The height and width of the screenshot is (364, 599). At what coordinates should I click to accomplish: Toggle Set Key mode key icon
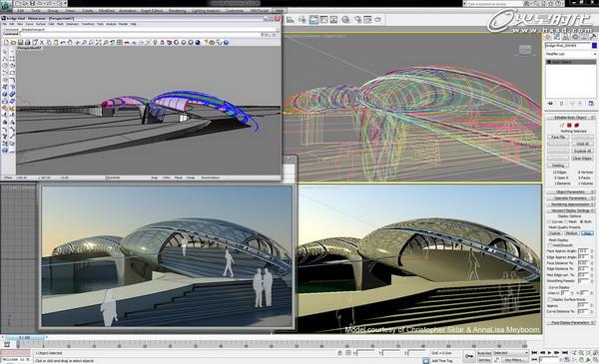469,356
